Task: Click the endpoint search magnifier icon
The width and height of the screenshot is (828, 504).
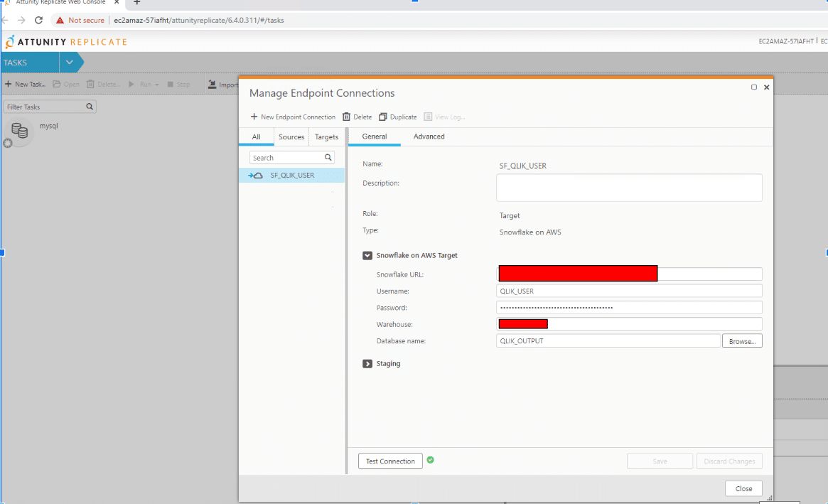Action: click(x=328, y=157)
